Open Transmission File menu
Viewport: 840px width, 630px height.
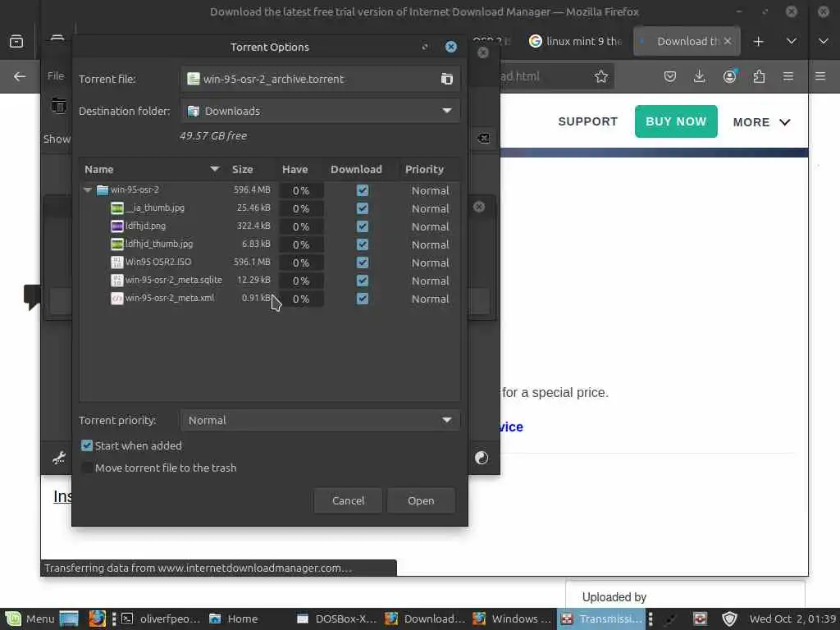pos(56,75)
